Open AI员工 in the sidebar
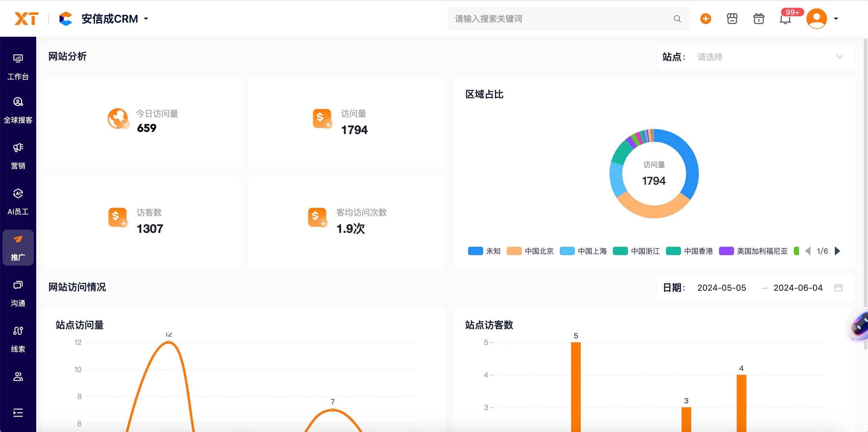 [18, 202]
